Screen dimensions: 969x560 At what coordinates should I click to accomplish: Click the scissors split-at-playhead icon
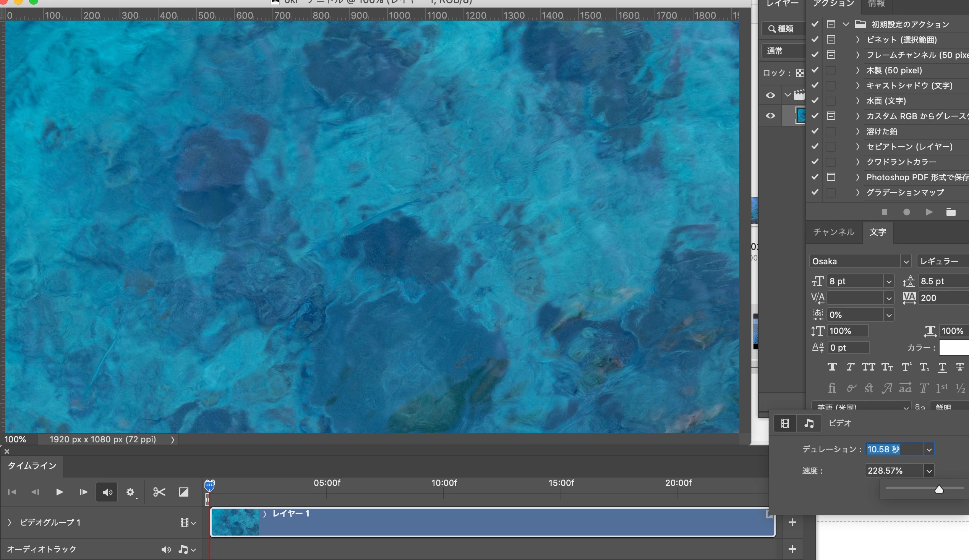159,492
